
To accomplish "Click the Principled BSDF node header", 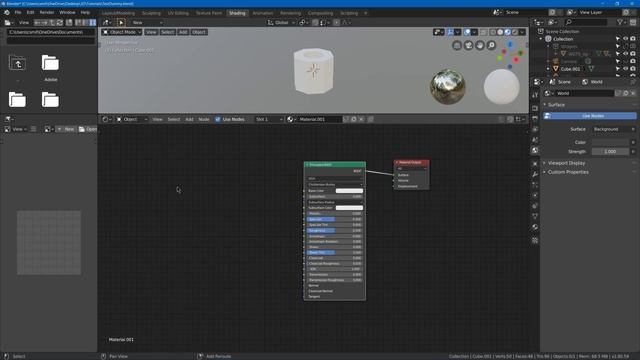I will pos(335,164).
